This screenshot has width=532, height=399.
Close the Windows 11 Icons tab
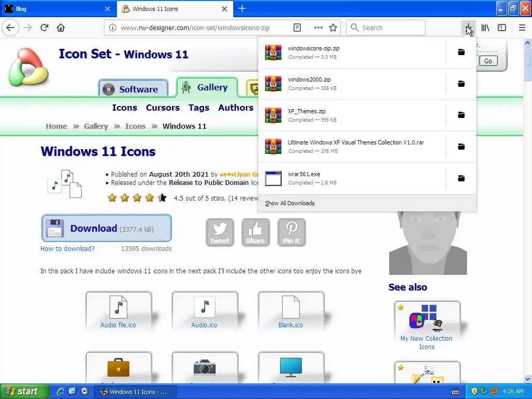[x=224, y=9]
